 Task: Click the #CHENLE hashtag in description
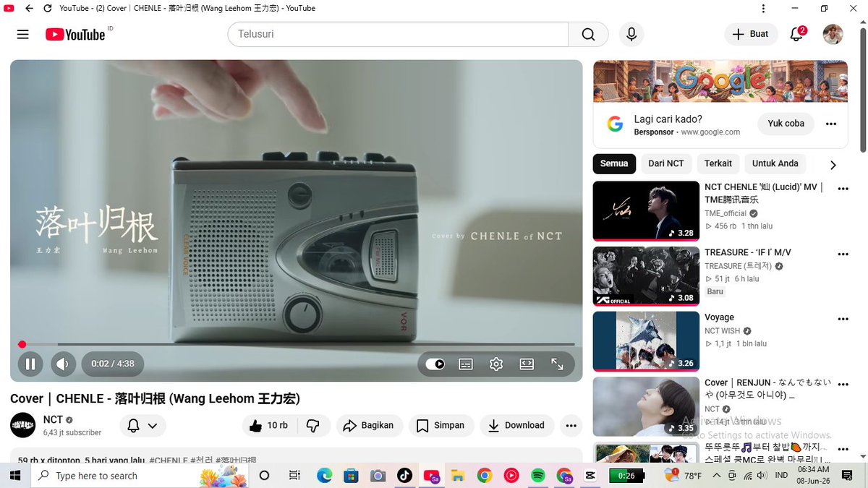(168, 460)
